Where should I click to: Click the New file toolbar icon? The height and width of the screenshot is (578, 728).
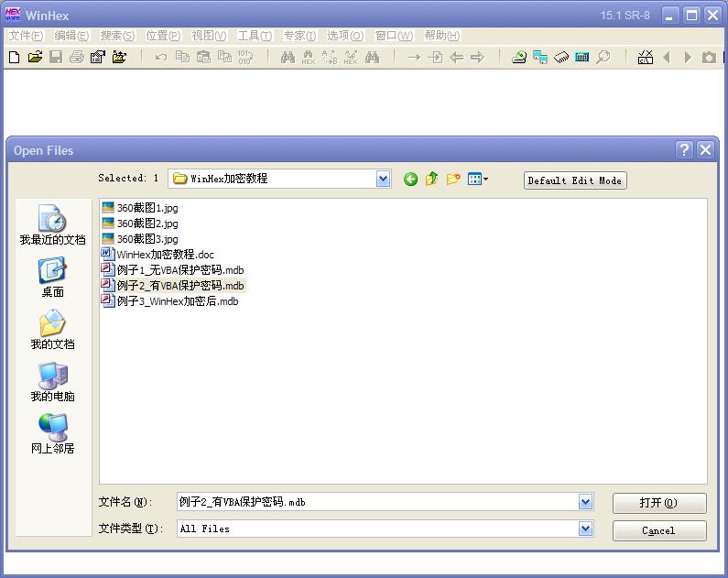(x=15, y=57)
